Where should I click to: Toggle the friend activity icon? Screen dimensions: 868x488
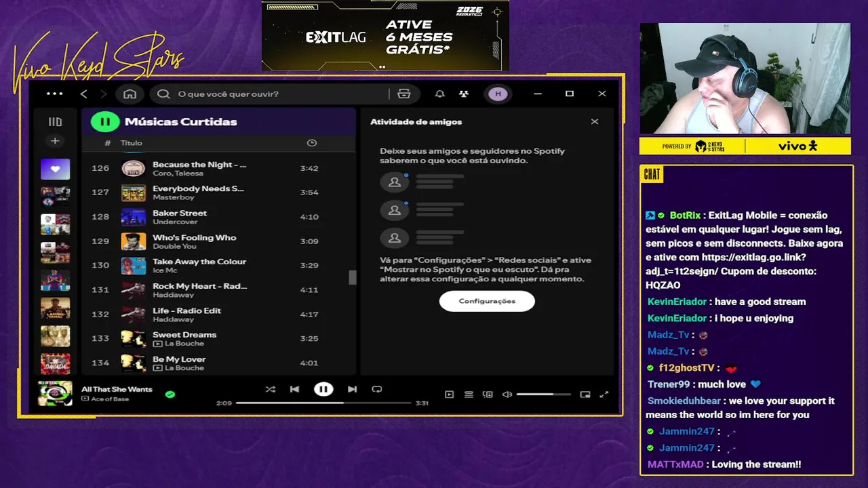click(464, 94)
